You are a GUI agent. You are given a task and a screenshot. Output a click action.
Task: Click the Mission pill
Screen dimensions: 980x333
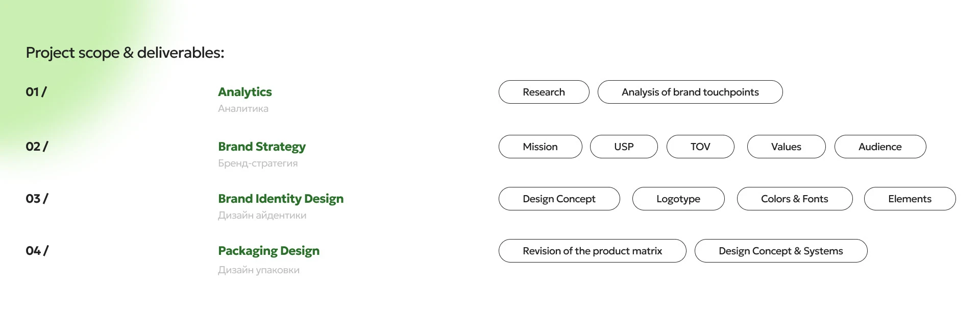click(x=540, y=147)
